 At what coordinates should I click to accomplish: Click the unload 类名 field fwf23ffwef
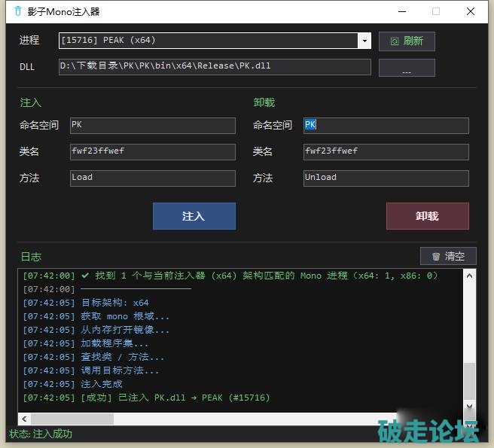tap(386, 151)
